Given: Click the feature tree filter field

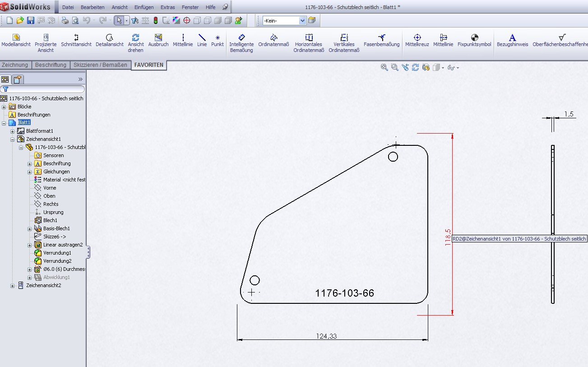Looking at the screenshot, I should tap(43, 89).
